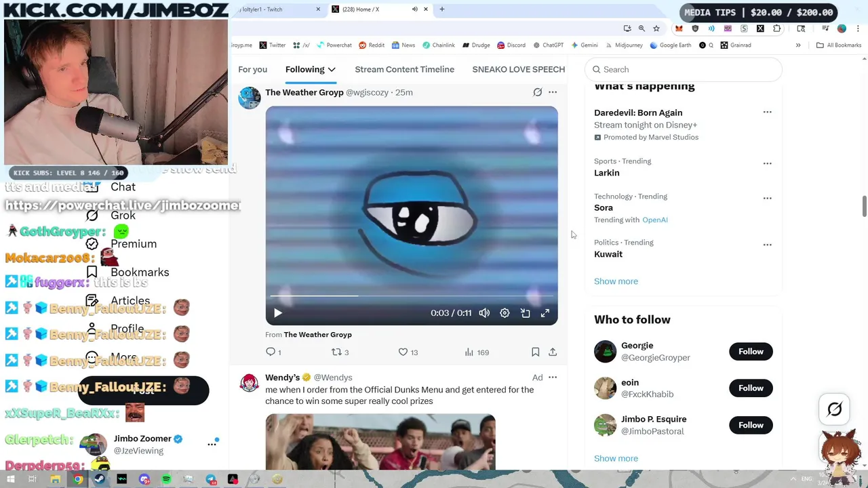
Task: Click Grok icon on Weather Groyp post
Action: 537,92
